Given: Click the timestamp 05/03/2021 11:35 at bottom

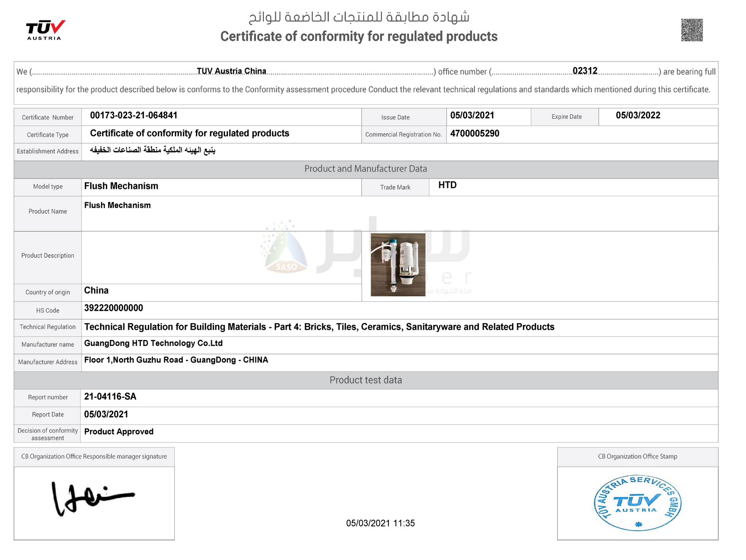Looking at the screenshot, I should point(380,523).
